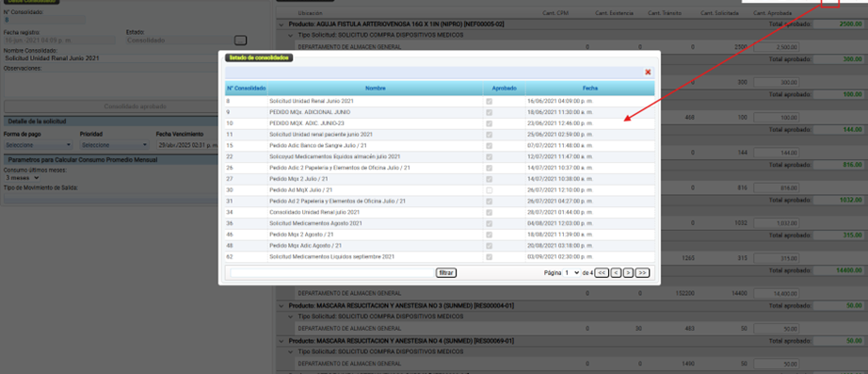
Task: Toggle Aprobado checkbox for Solicitud Medicamentos Agosto 2021
Action: coord(489,223)
